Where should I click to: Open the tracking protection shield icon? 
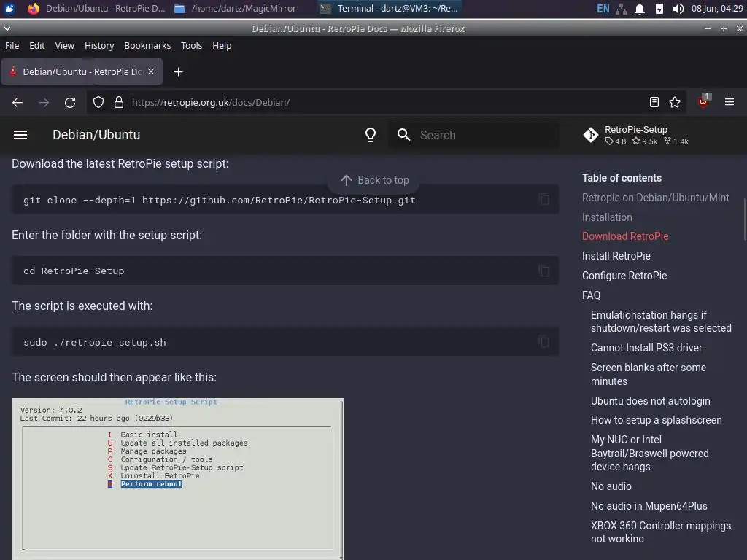(x=98, y=102)
